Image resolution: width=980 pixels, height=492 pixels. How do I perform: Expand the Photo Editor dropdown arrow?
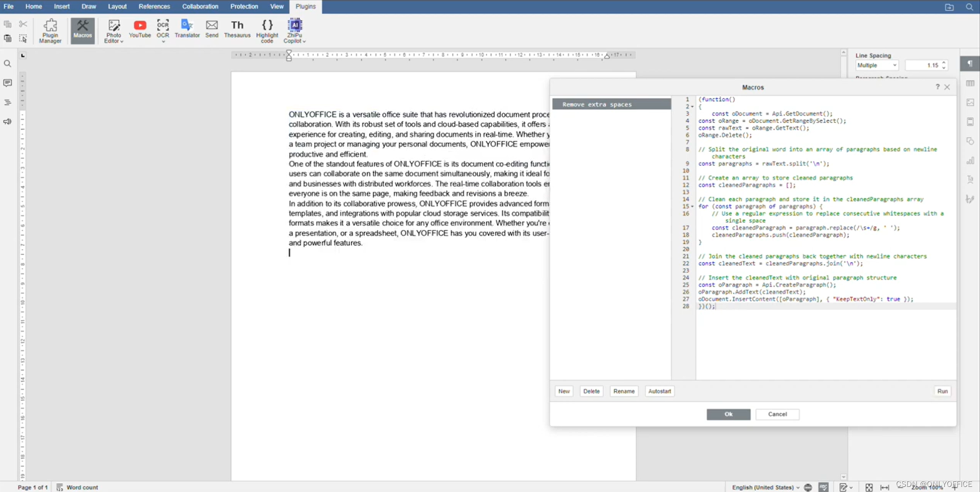(122, 41)
